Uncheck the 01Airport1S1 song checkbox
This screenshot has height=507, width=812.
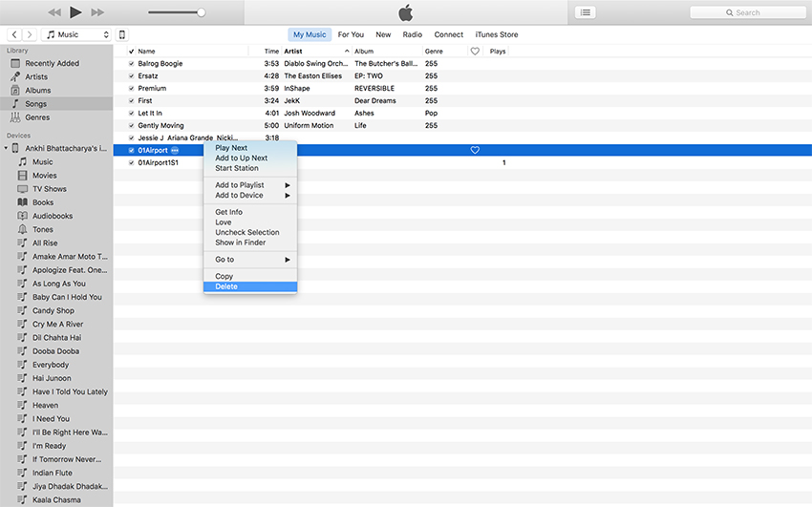pyautogui.click(x=132, y=163)
